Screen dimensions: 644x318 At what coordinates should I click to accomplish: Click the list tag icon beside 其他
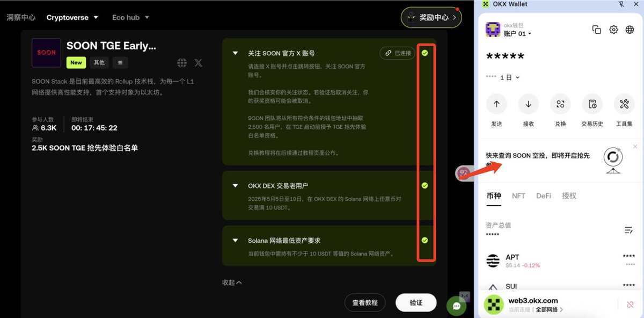coord(120,63)
